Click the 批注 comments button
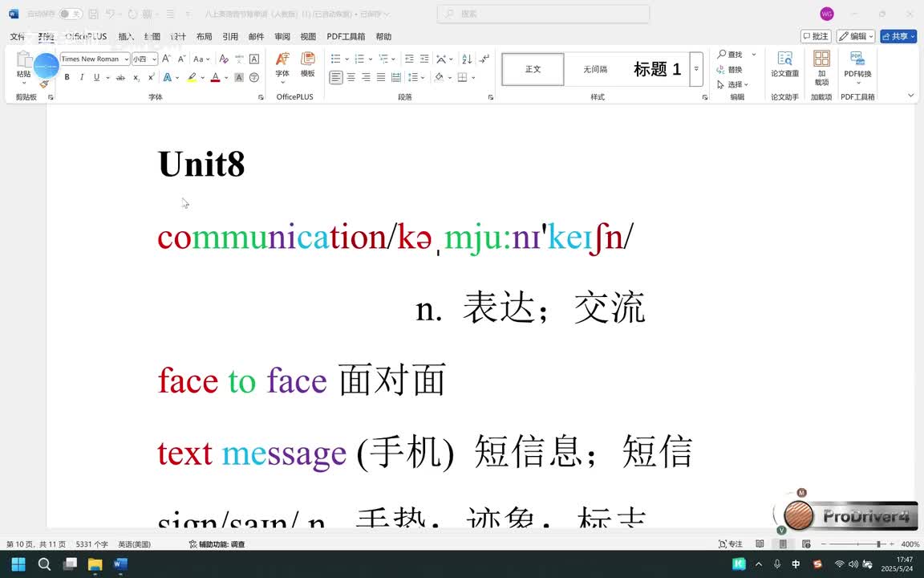 pyautogui.click(x=816, y=37)
